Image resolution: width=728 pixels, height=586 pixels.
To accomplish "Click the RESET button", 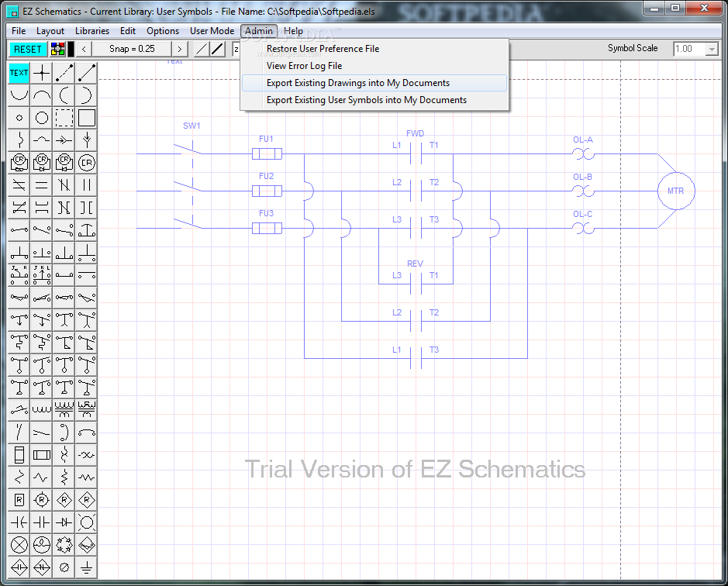I will (x=28, y=49).
